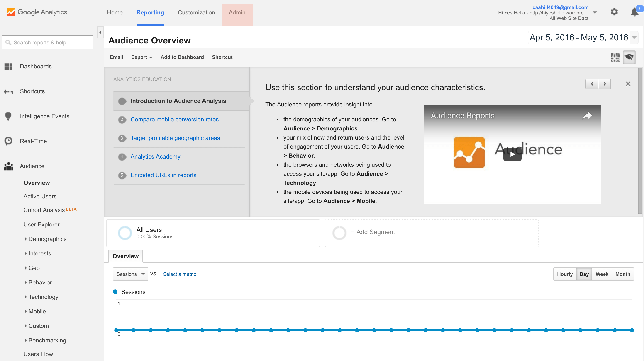Go to previous education tip
The width and height of the screenshot is (644, 361).
(592, 84)
